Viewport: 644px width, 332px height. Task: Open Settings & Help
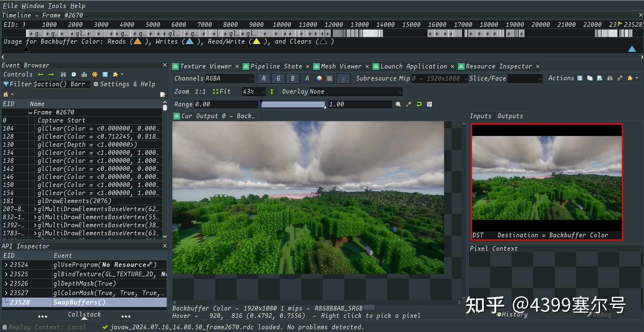tap(124, 84)
